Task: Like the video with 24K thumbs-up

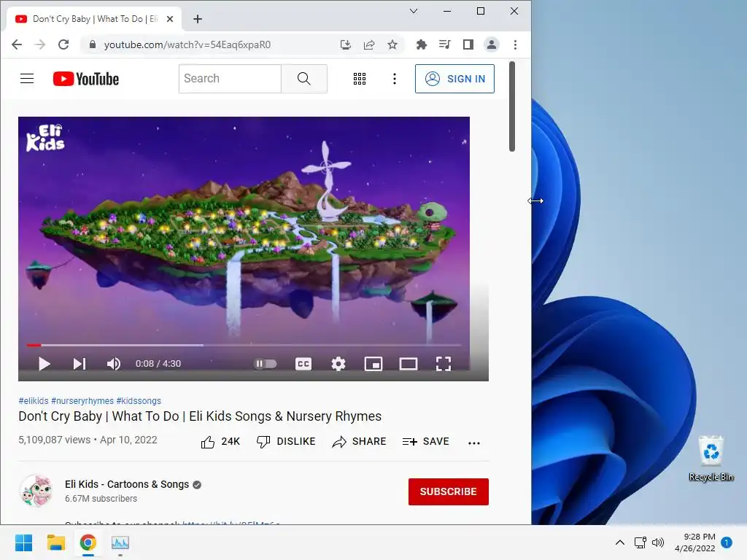Action: (220, 442)
